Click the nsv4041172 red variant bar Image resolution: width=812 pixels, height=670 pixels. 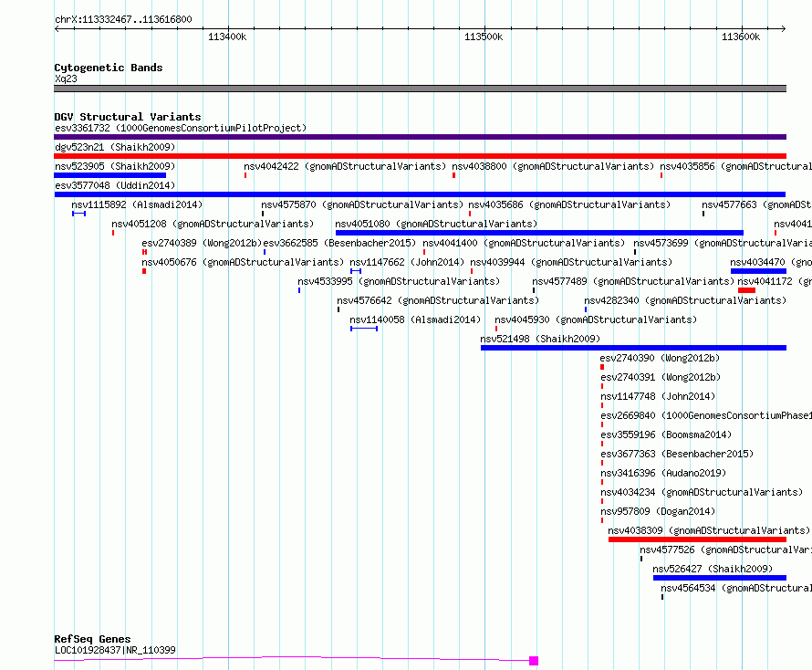tap(746, 290)
